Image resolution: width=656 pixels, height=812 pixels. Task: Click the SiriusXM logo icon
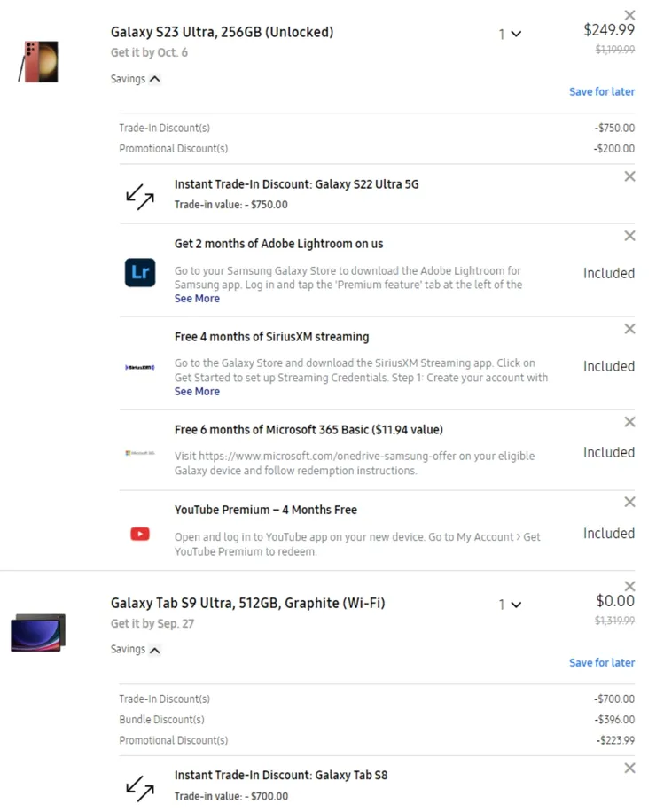(140, 367)
